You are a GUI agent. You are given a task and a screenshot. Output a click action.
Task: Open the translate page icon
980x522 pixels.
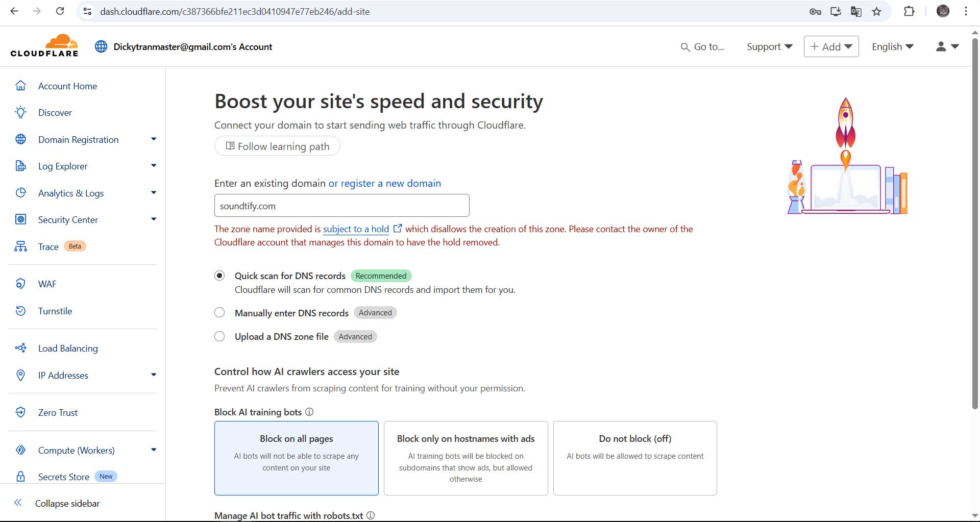tap(856, 11)
